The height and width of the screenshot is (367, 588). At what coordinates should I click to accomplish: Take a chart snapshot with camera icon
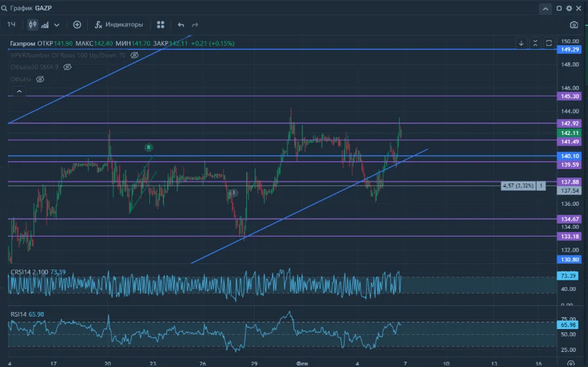click(574, 25)
